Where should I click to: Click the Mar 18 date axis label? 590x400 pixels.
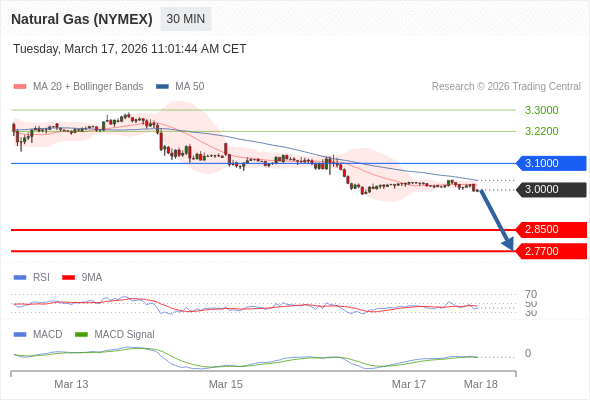(x=481, y=384)
